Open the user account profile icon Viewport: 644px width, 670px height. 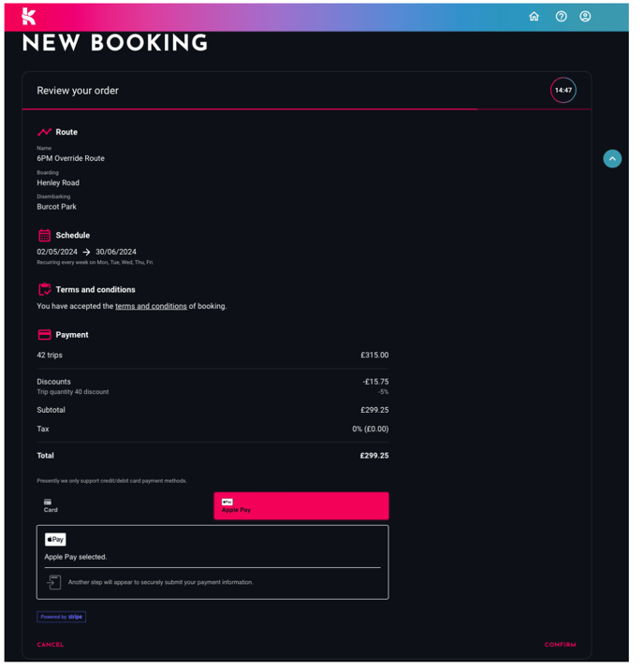click(585, 16)
